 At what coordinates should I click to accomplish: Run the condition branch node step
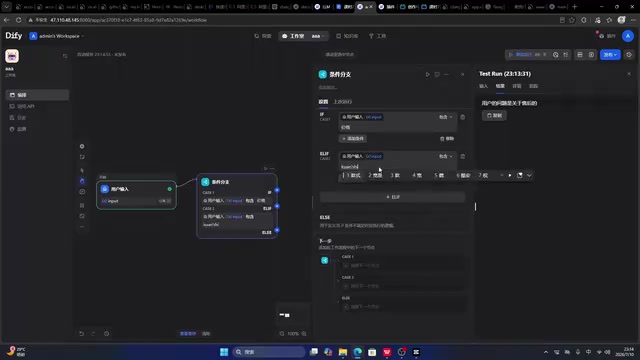(x=427, y=74)
